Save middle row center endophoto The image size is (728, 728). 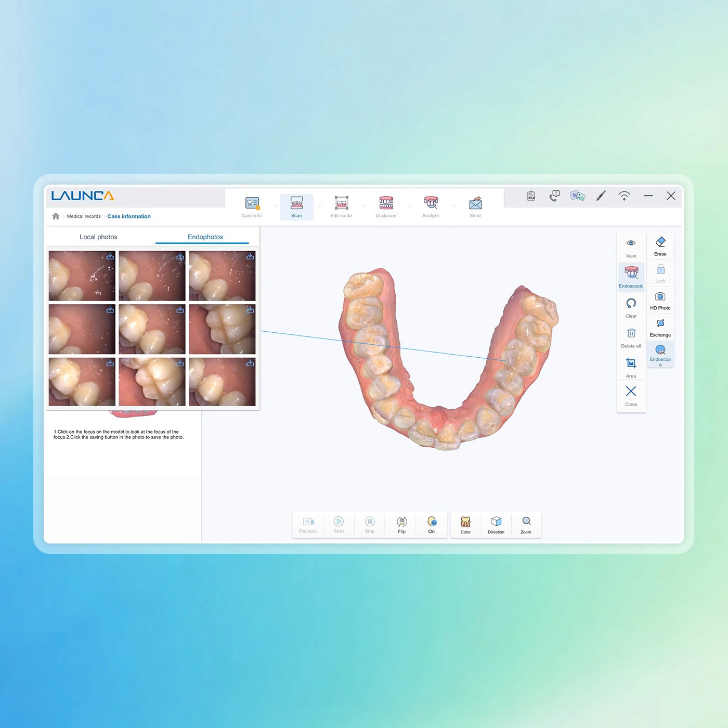pyautogui.click(x=180, y=309)
